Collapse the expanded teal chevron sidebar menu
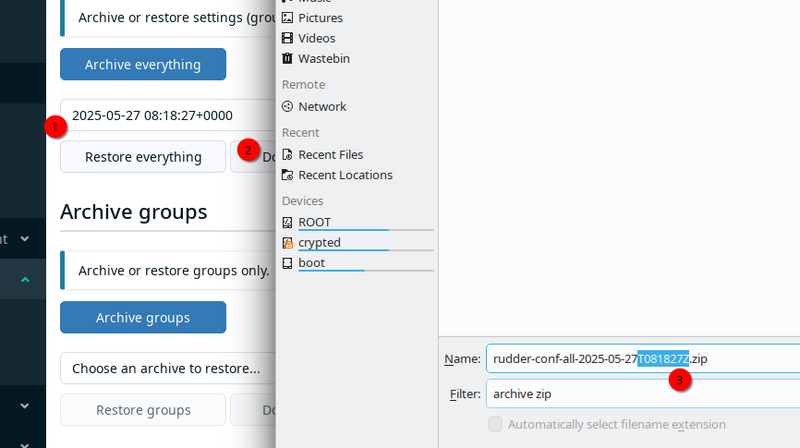 (24, 279)
